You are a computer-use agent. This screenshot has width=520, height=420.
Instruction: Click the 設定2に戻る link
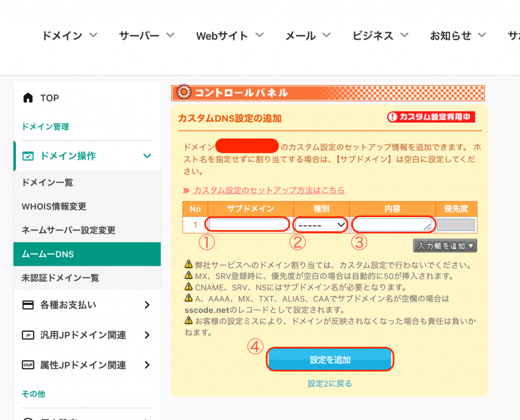[x=330, y=383]
